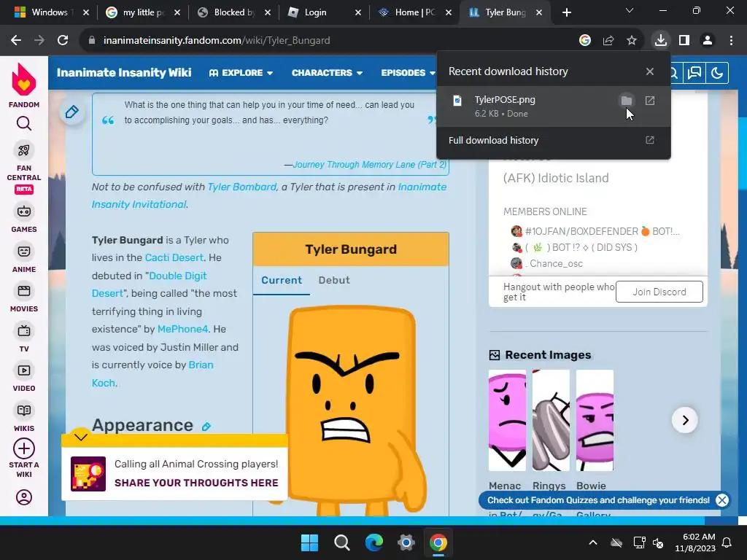The height and width of the screenshot is (560, 747).
Task: Launch Microsoft Edge from taskbar
Action: (374, 542)
